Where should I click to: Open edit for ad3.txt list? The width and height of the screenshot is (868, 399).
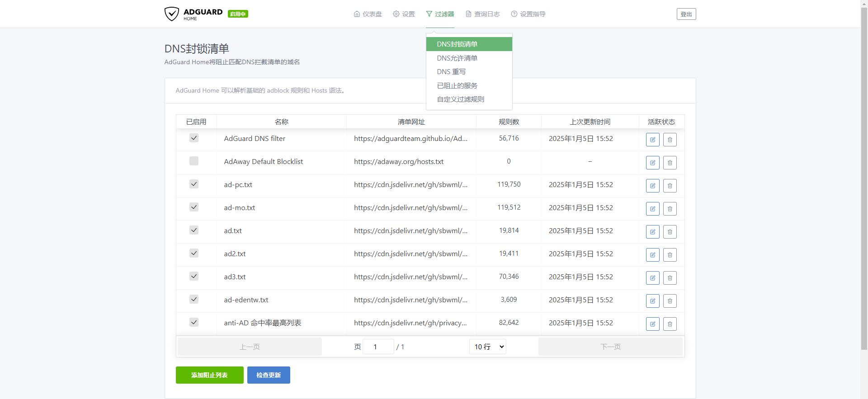tap(652, 278)
